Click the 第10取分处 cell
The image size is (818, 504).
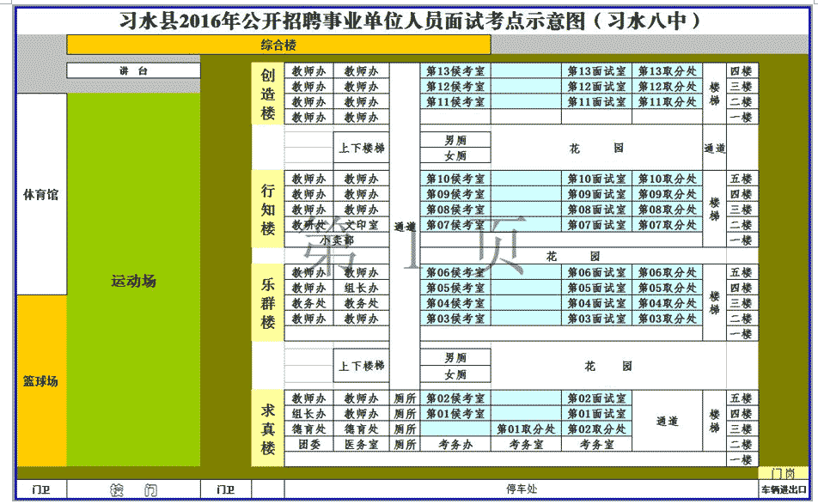tap(667, 179)
